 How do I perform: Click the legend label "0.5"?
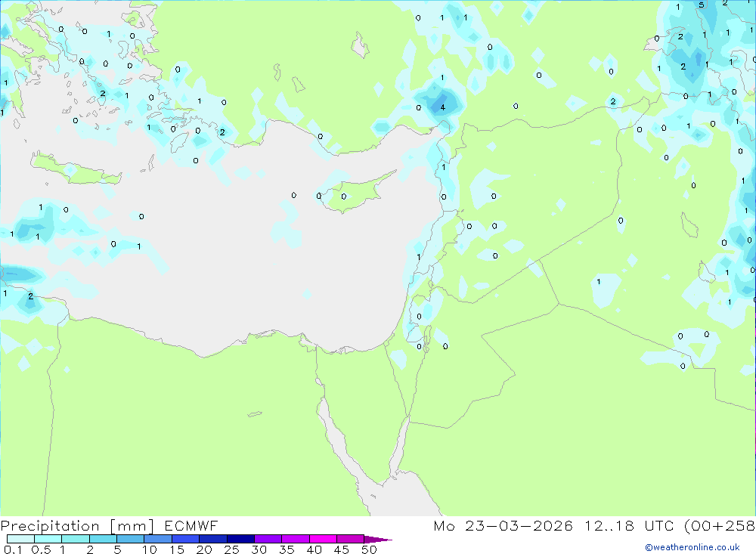point(41,549)
